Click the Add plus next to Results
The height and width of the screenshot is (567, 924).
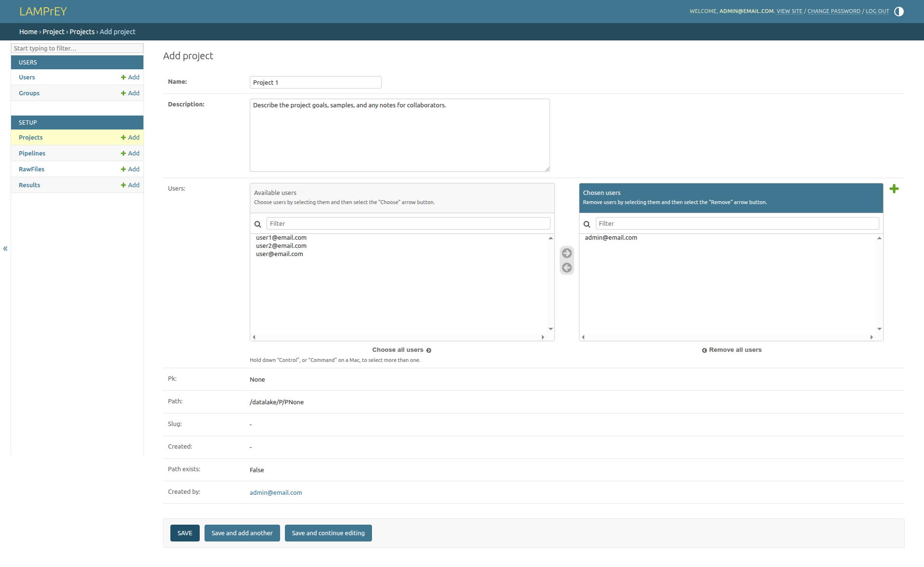click(130, 185)
